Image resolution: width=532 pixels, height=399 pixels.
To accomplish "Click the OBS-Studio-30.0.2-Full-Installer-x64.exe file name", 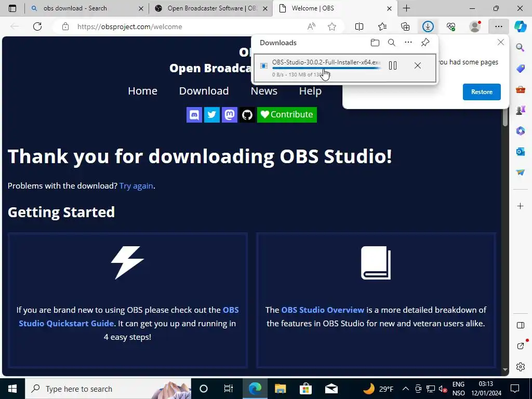I will point(326,62).
